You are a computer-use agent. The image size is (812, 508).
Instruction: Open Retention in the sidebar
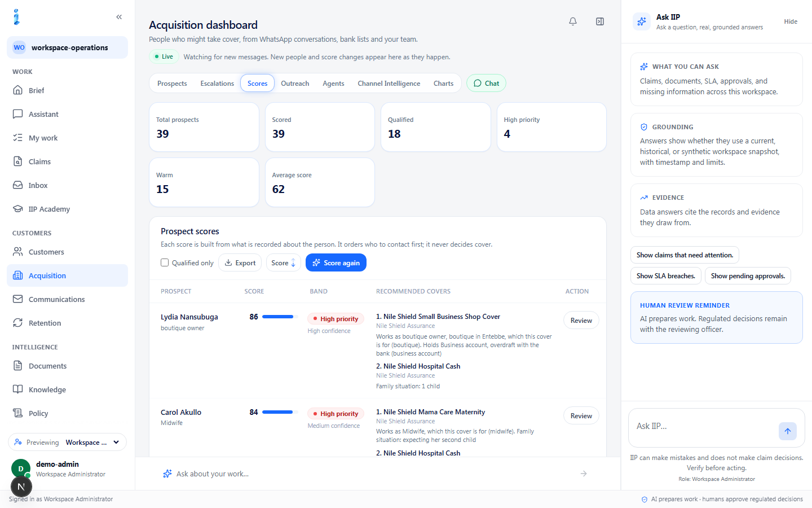[x=67, y=323]
